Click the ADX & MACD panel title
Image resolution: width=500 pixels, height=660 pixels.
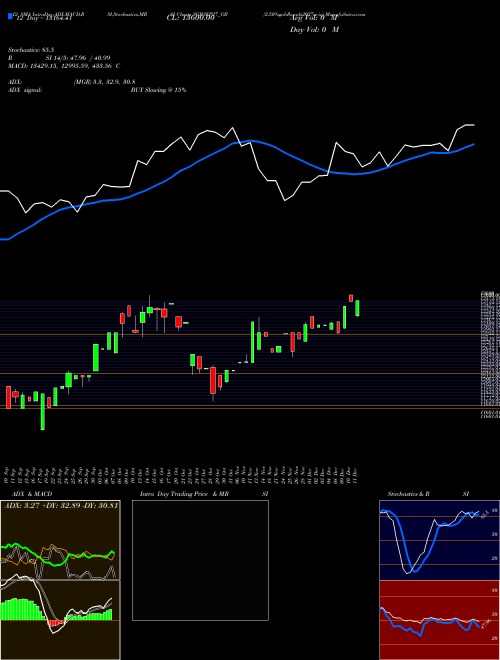click(x=30, y=494)
